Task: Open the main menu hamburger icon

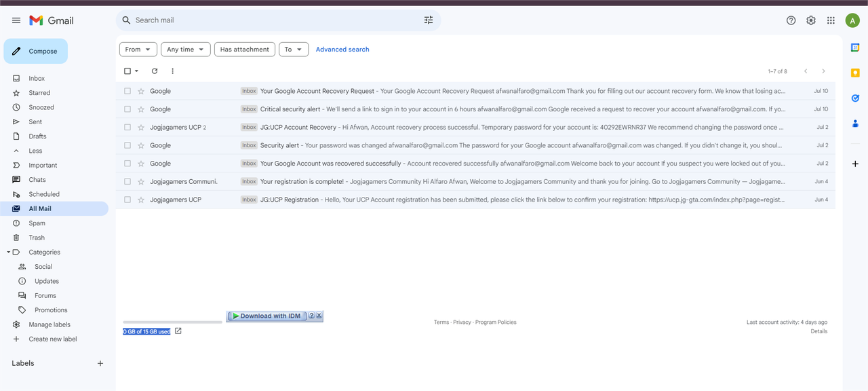Action: (x=16, y=20)
